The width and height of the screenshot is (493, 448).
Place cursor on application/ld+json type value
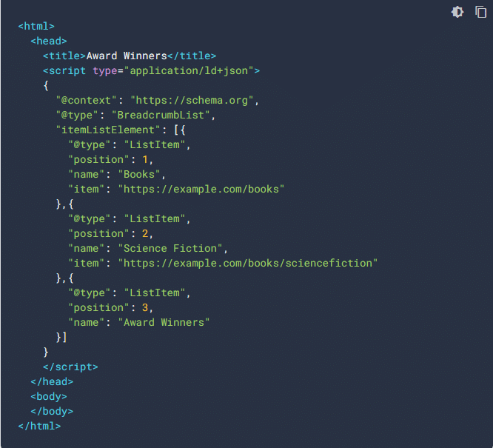[x=191, y=70]
